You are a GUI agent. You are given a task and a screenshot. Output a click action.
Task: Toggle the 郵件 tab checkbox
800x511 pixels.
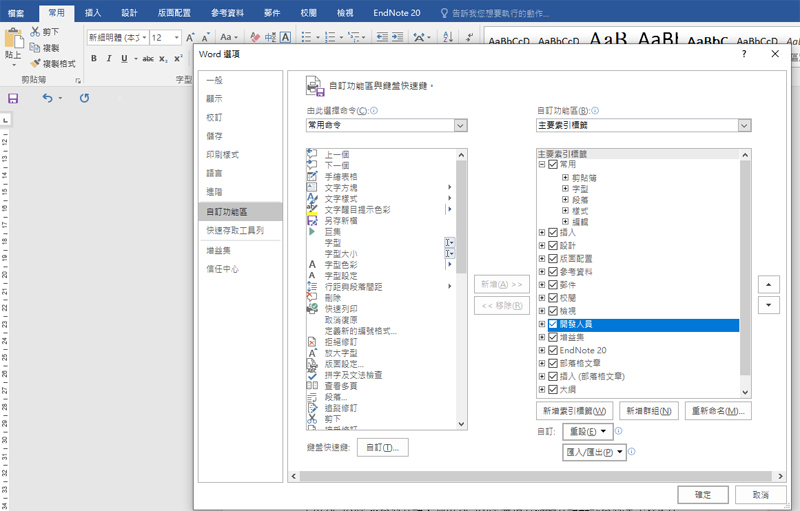point(553,285)
